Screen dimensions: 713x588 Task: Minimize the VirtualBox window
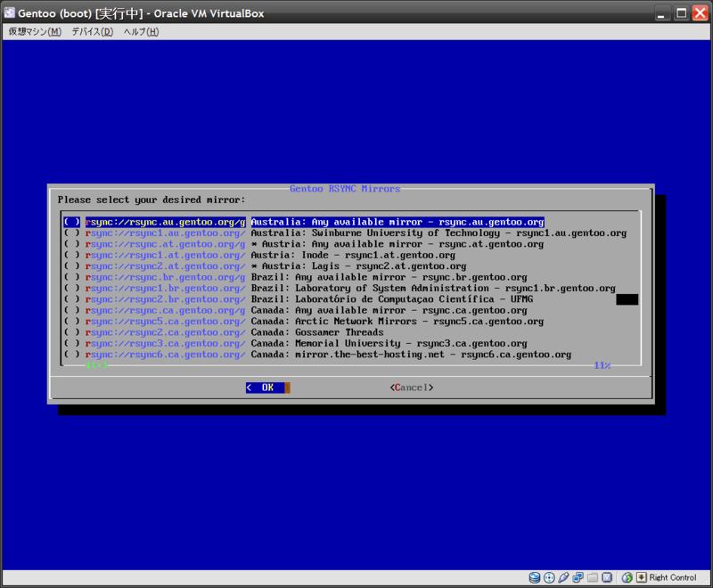(662, 12)
